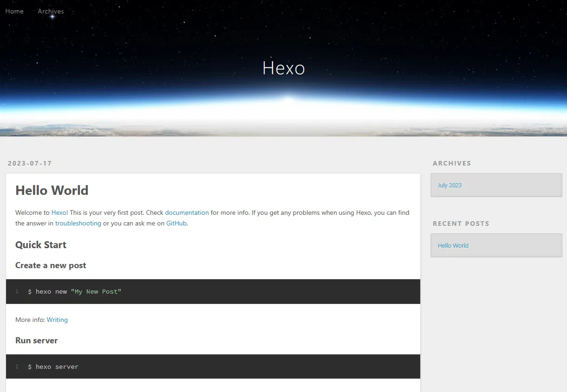Open Hello World under Recent Posts
This screenshot has height=392, width=567.
(453, 245)
